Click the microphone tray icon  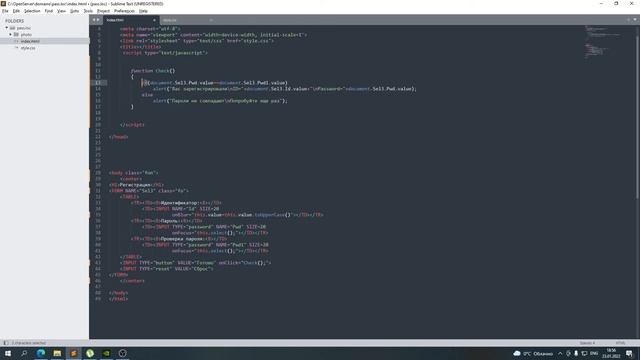[576, 353]
